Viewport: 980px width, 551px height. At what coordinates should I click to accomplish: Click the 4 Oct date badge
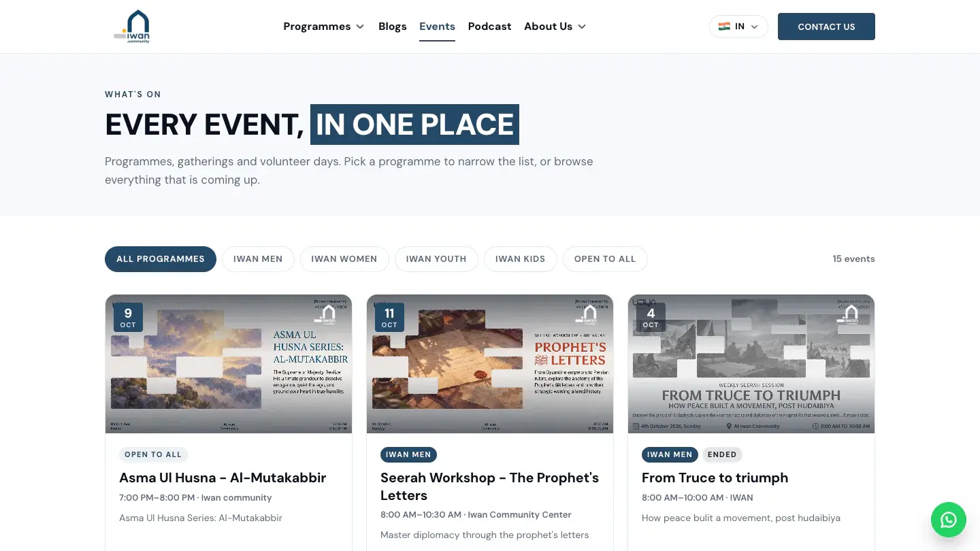click(x=651, y=317)
